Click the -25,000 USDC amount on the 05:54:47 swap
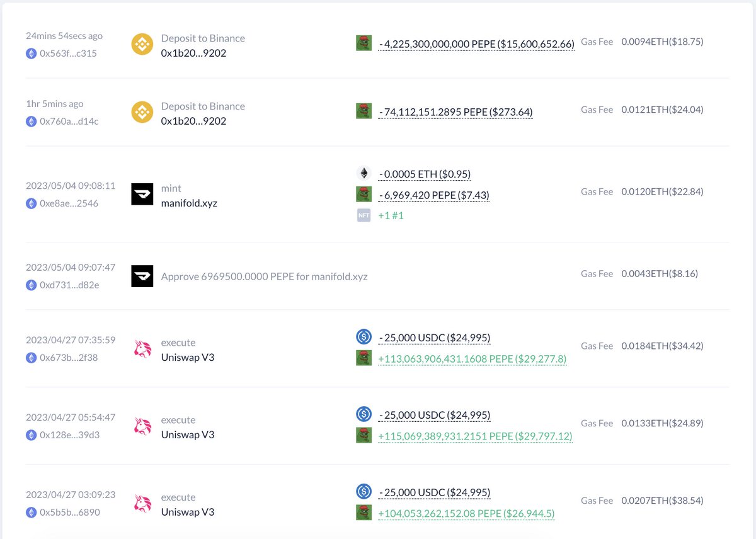 435,415
